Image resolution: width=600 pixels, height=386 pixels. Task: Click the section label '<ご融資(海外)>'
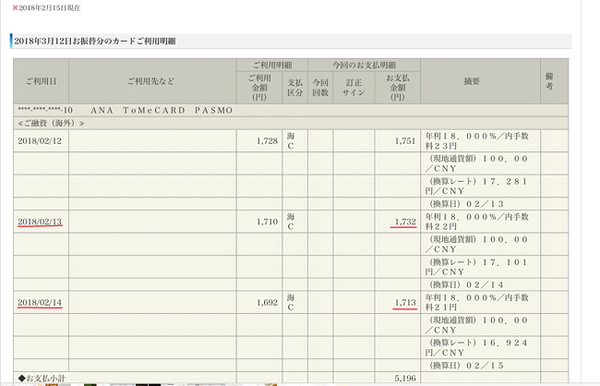(x=51, y=123)
